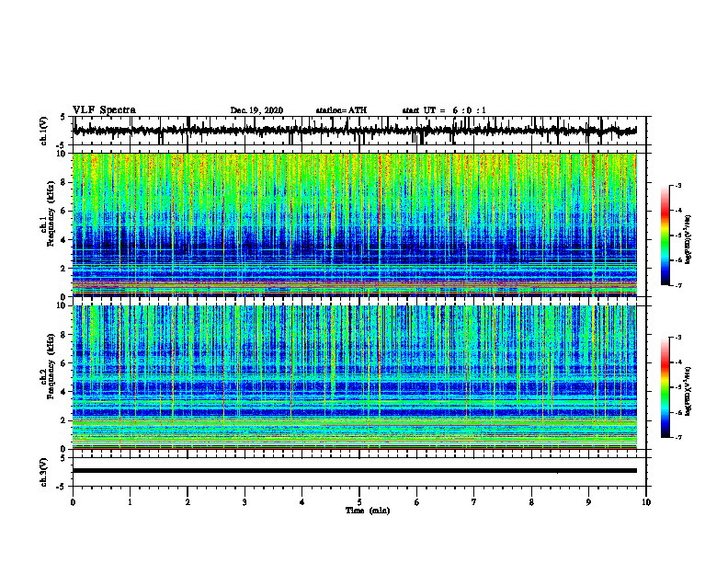728x563 pixels.
Task: Click the "5" volt tick of ch.1 waveform
Action: point(63,117)
